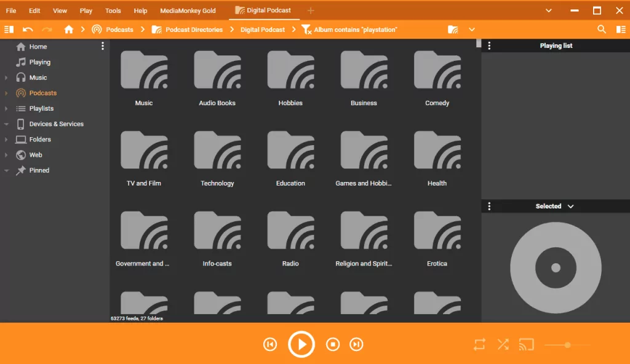
Task: Expand the Folders tree node
Action: coord(6,140)
